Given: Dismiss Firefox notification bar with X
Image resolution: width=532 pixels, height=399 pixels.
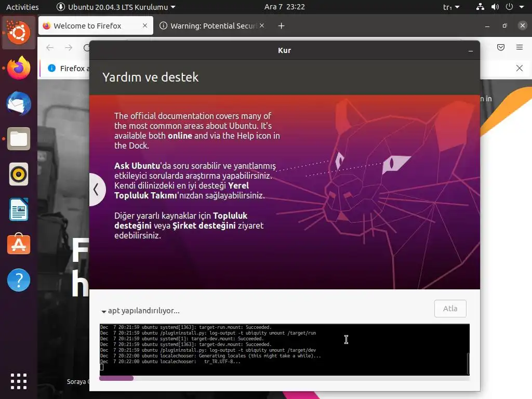Looking at the screenshot, I should pos(520,68).
